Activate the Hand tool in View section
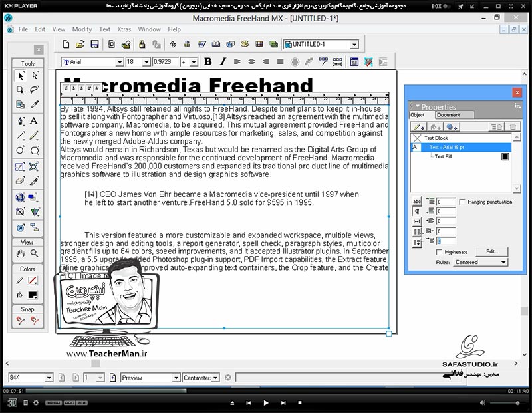The height and width of the screenshot is (413, 532). click(x=21, y=253)
